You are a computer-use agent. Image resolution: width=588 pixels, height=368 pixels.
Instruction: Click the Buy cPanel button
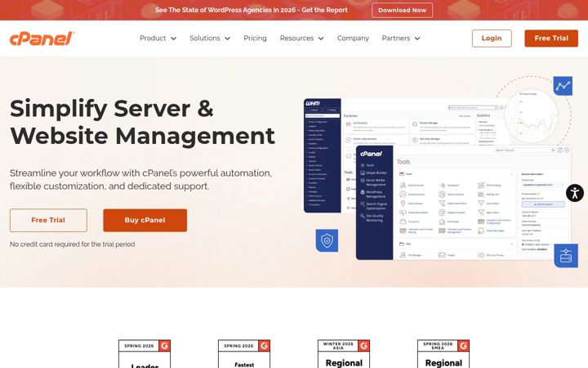point(145,221)
